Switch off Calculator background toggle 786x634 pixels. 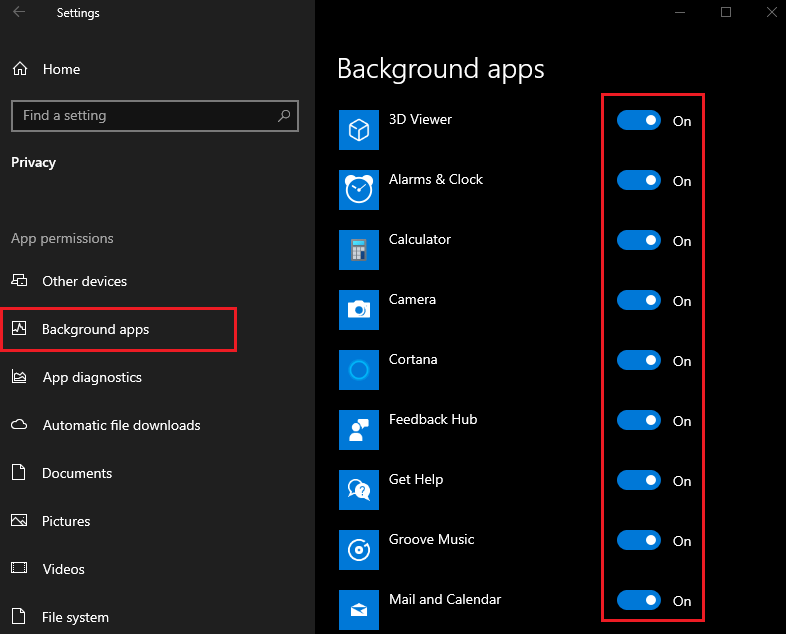639,241
